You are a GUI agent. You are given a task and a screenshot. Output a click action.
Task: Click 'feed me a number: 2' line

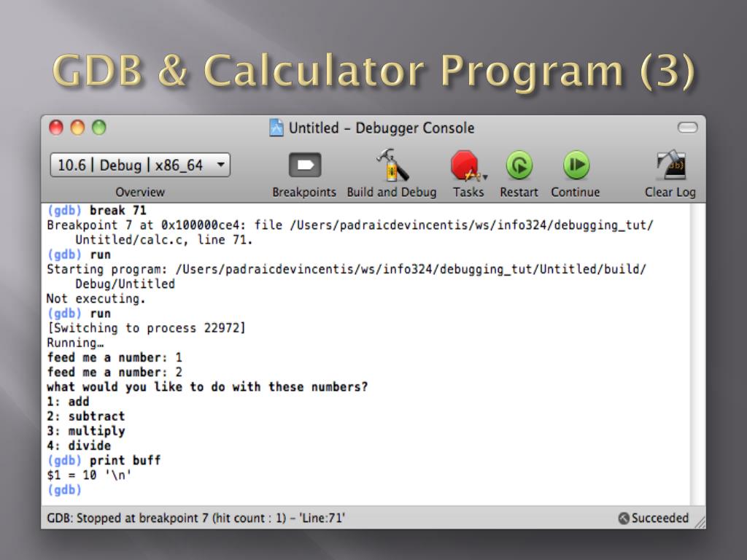pos(115,373)
